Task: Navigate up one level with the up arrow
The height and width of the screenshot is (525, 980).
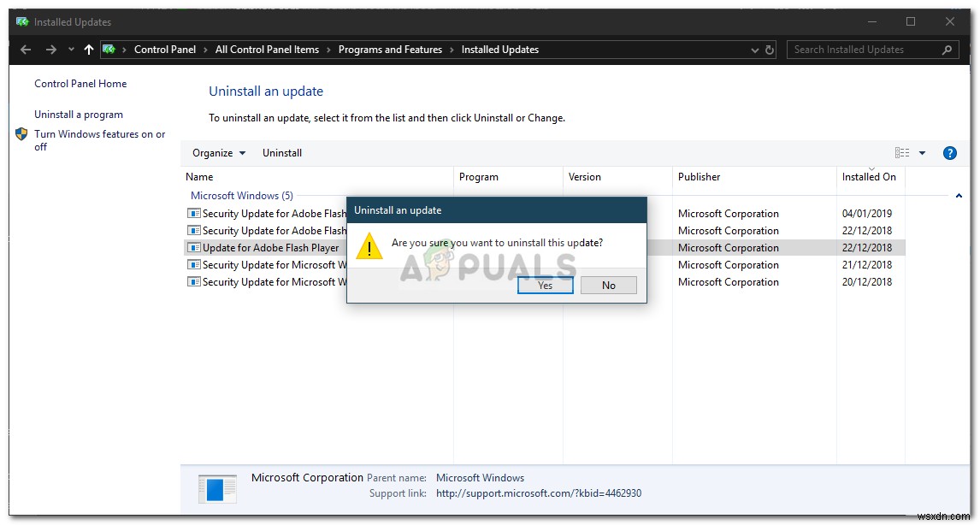Action: pyautogui.click(x=88, y=50)
